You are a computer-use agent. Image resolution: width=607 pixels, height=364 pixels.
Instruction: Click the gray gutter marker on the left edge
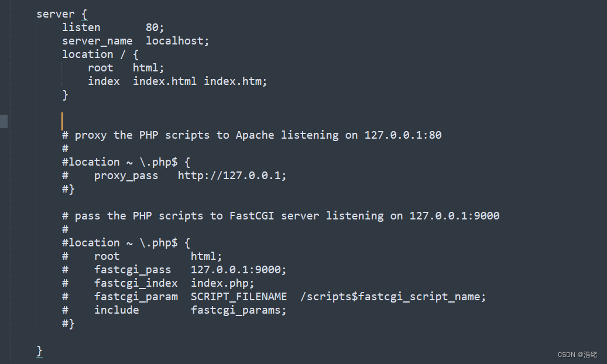[4, 121]
